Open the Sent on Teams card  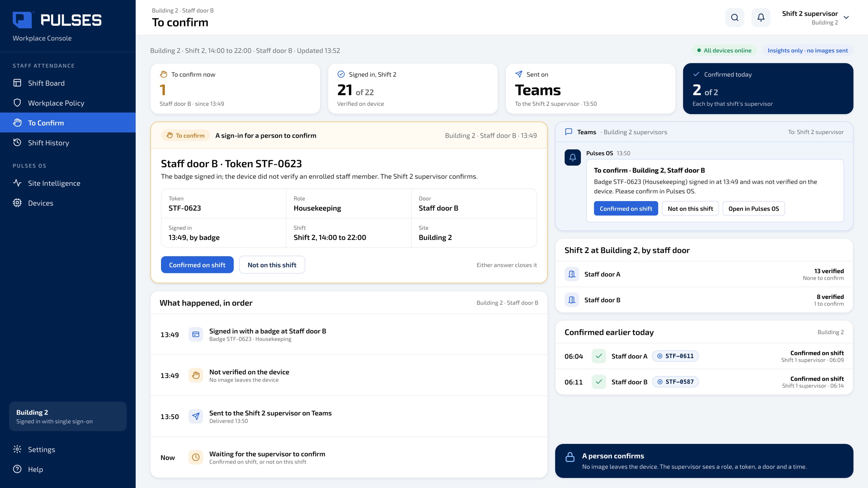point(590,89)
